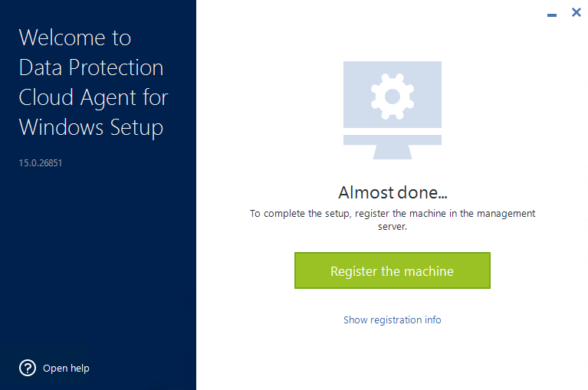The image size is (588, 390).
Task: Close the setup wizard window
Action: pos(577,12)
